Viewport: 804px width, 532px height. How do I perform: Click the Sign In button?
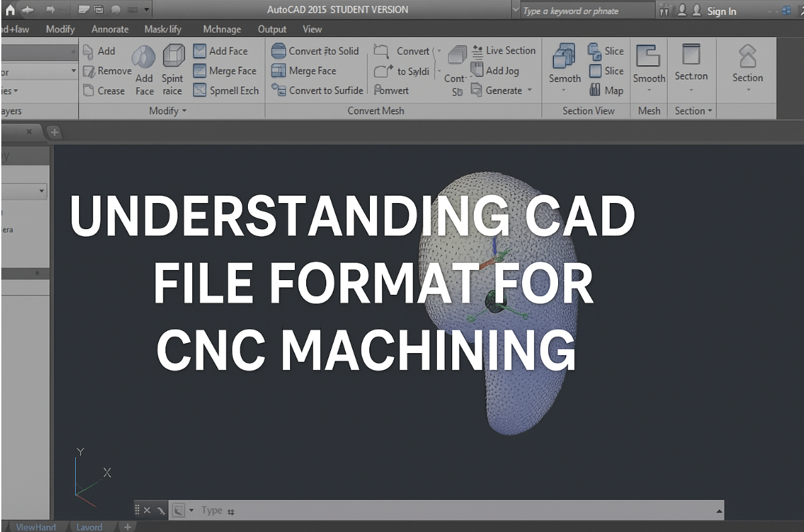coord(722,10)
